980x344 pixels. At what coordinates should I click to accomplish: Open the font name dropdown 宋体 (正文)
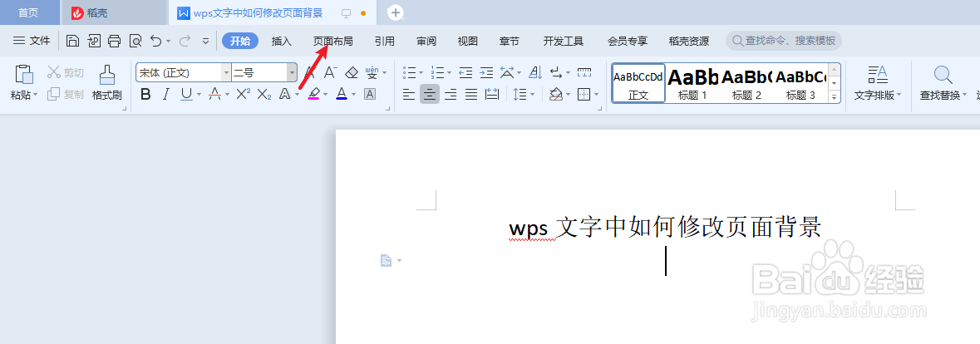click(226, 73)
